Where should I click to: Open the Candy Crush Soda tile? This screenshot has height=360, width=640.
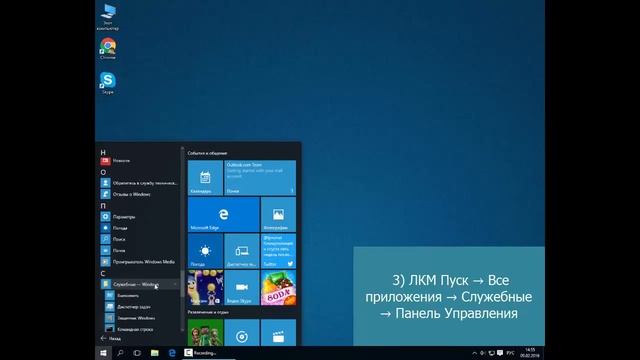(x=278, y=287)
